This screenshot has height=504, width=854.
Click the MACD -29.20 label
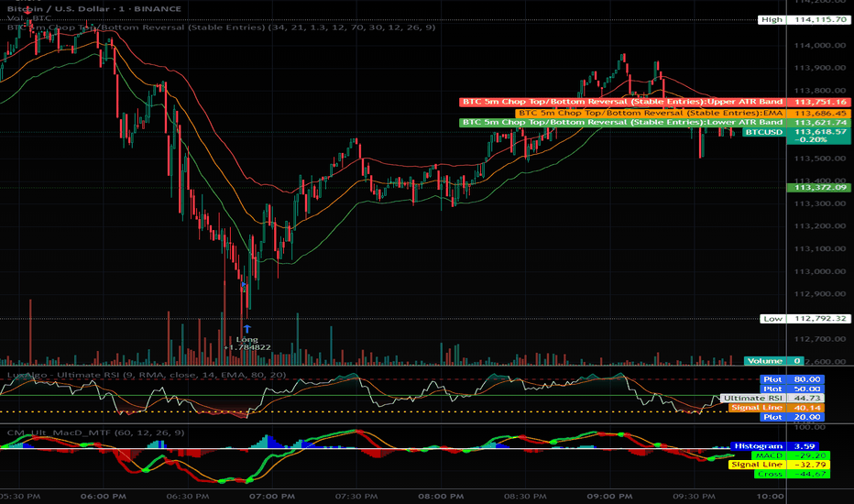(x=790, y=455)
